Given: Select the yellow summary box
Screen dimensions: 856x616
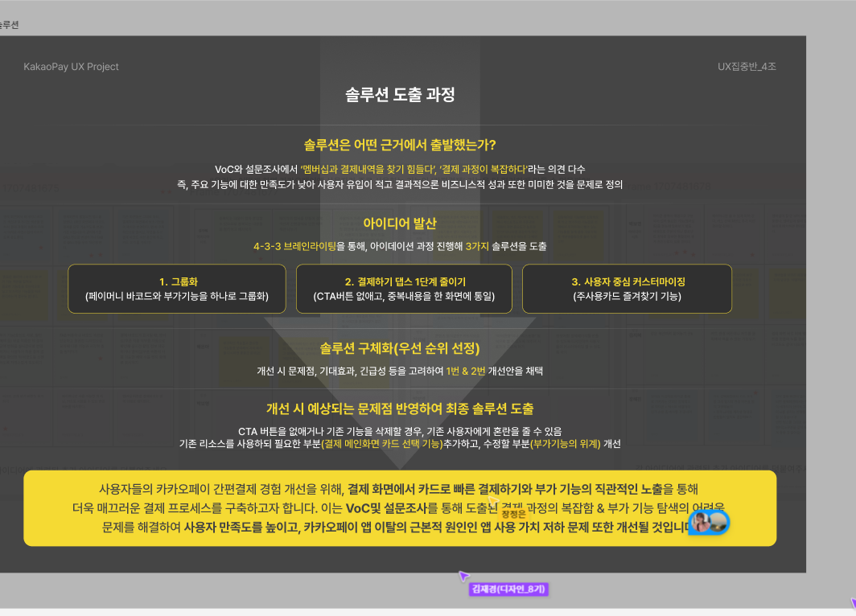Looking at the screenshot, I should click(400, 508).
